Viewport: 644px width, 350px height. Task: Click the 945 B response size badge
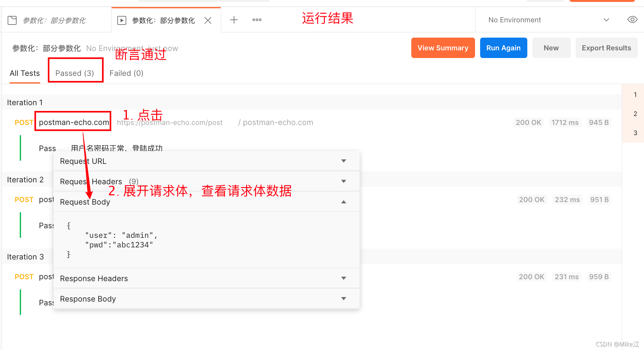pos(599,122)
